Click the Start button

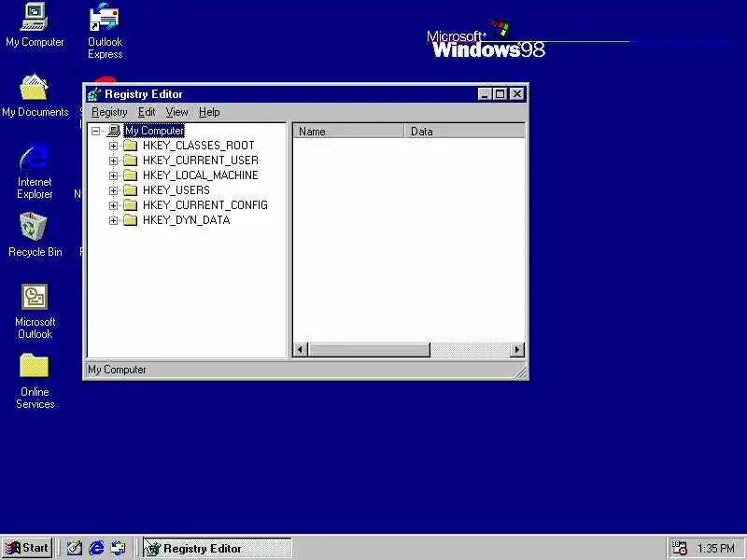(x=27, y=548)
